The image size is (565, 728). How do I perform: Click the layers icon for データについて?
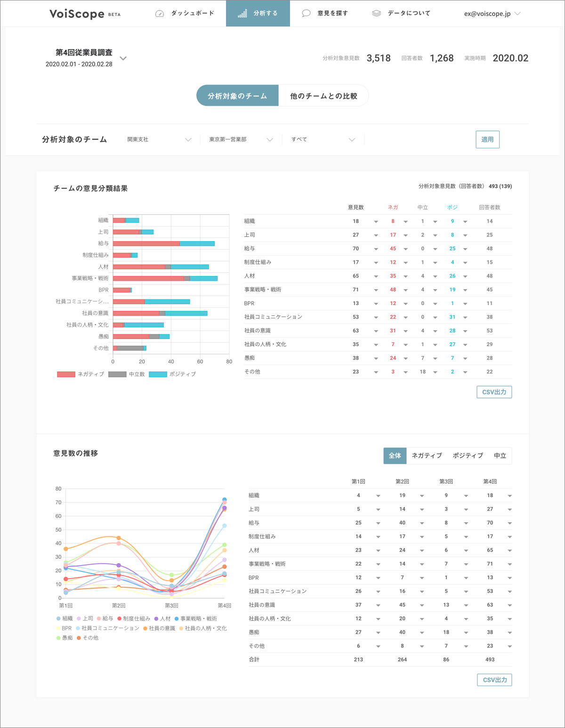click(x=376, y=13)
